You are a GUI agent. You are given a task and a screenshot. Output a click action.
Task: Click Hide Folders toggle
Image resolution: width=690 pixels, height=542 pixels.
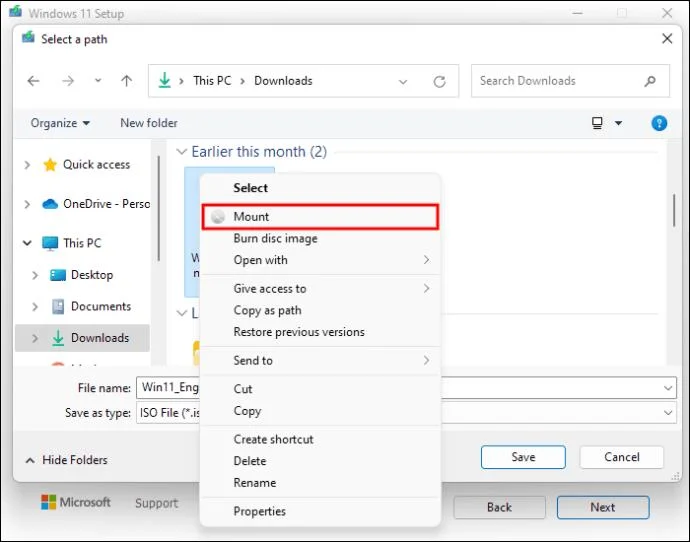pyautogui.click(x=66, y=460)
